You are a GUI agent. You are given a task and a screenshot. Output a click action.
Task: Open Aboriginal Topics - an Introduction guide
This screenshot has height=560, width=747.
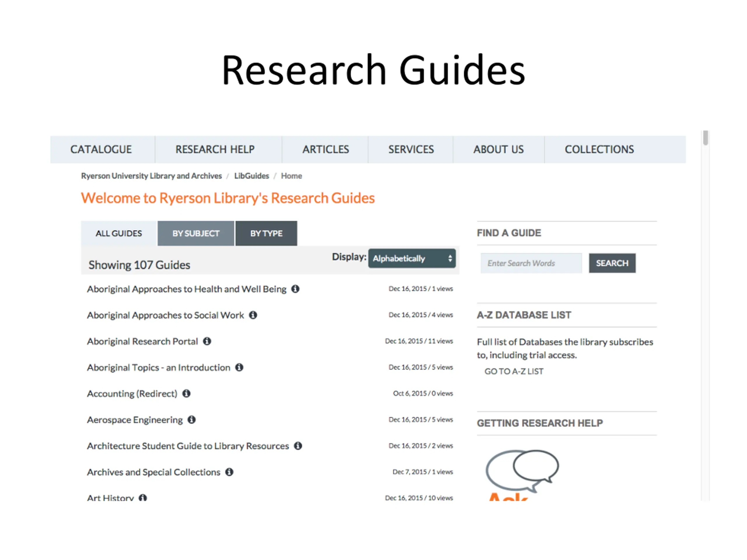(159, 367)
